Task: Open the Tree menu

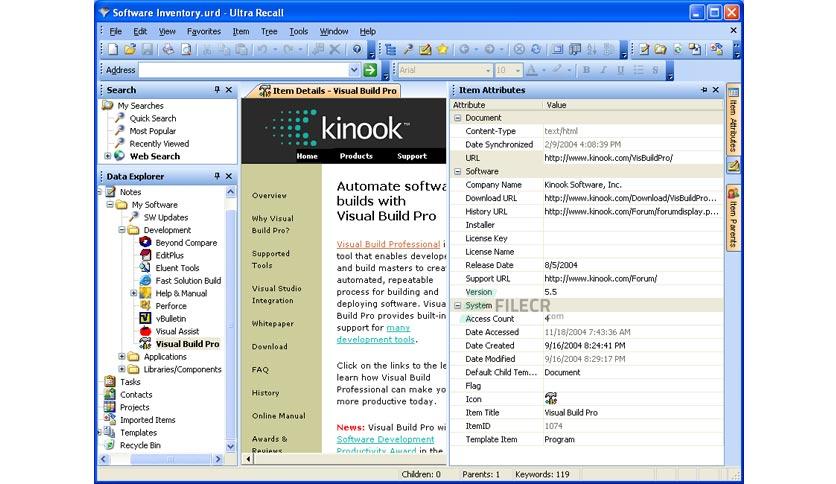Action: click(269, 31)
